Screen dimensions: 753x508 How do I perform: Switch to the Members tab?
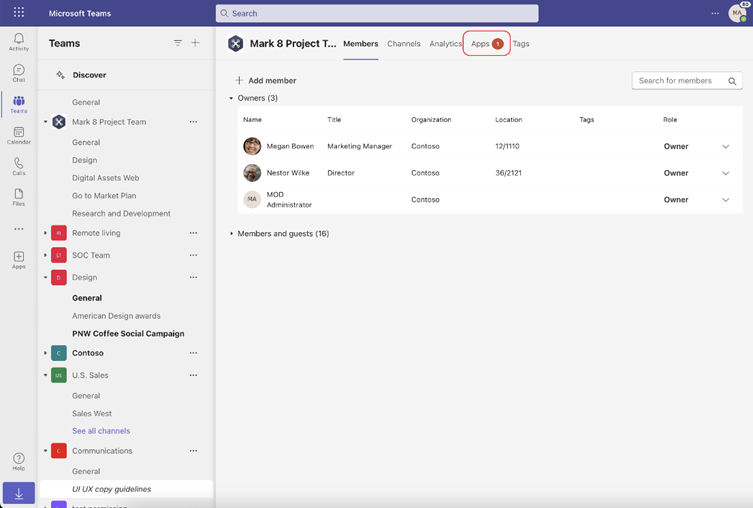click(x=361, y=44)
